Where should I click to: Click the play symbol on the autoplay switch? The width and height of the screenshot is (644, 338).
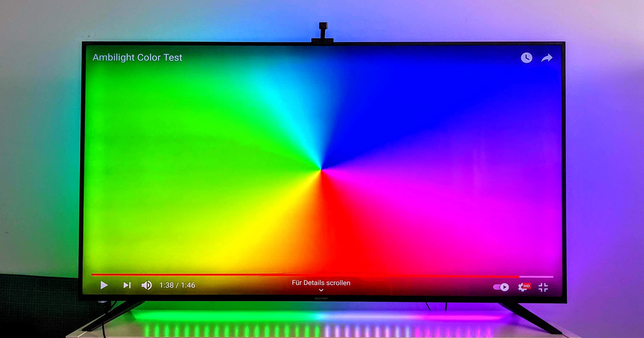pyautogui.click(x=504, y=287)
